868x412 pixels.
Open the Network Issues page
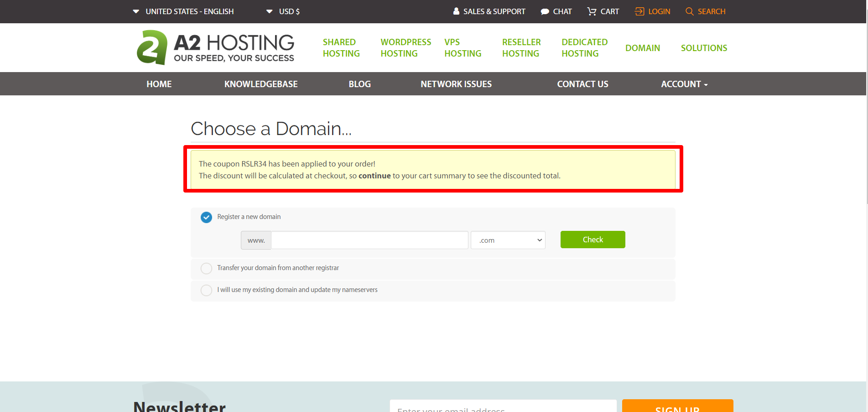pyautogui.click(x=456, y=84)
